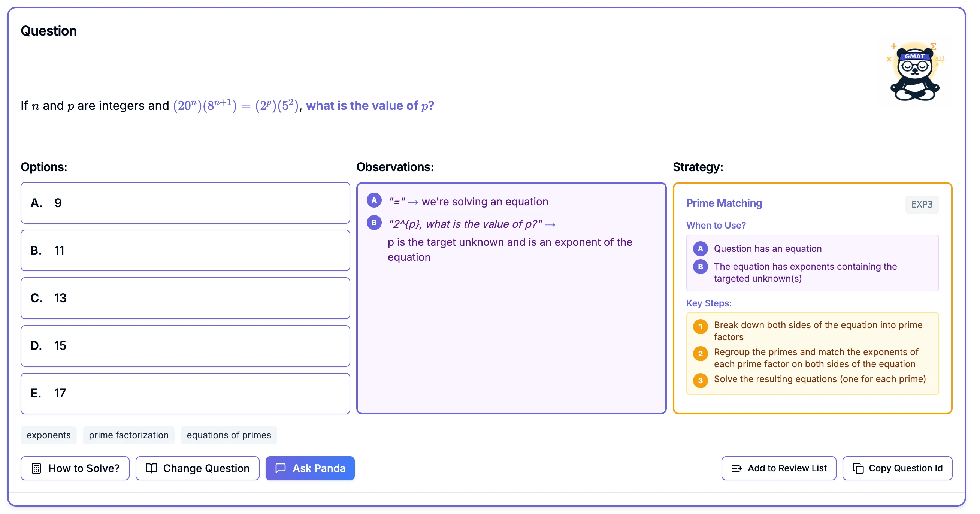Open the prime factorization tag
The image size is (980, 514).
128,435
